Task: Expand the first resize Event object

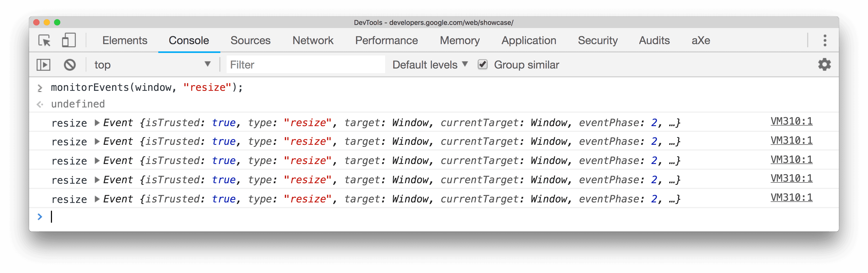Action: [x=97, y=122]
